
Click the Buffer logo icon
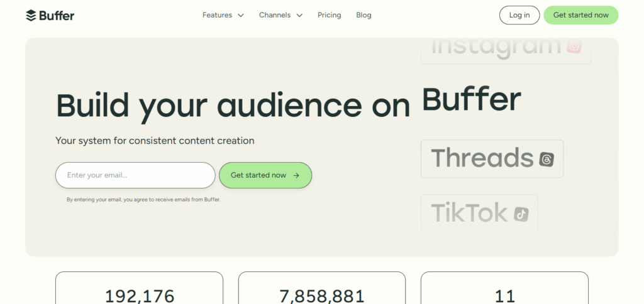(x=31, y=16)
